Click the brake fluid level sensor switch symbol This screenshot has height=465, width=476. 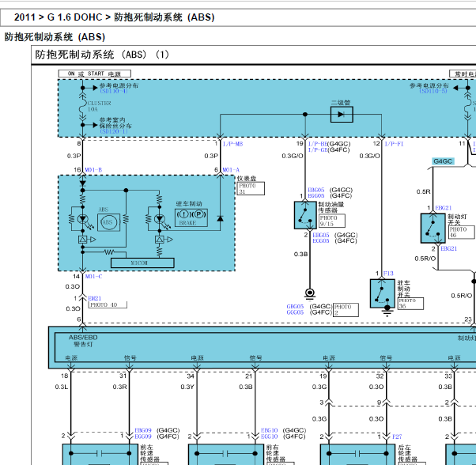305,215
